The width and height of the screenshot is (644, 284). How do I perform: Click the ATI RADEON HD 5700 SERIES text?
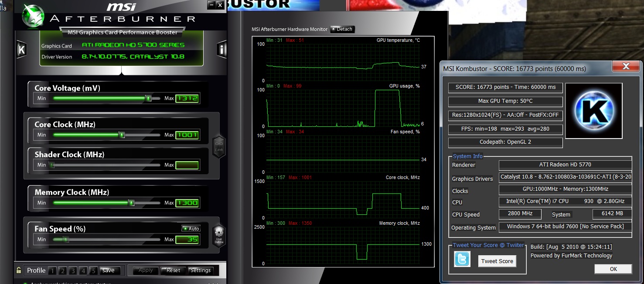click(133, 45)
